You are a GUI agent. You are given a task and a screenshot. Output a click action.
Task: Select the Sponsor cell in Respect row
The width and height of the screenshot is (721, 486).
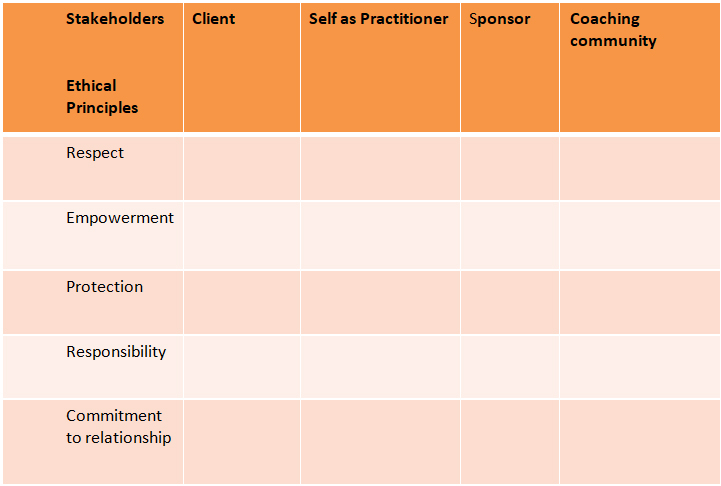coord(509,168)
